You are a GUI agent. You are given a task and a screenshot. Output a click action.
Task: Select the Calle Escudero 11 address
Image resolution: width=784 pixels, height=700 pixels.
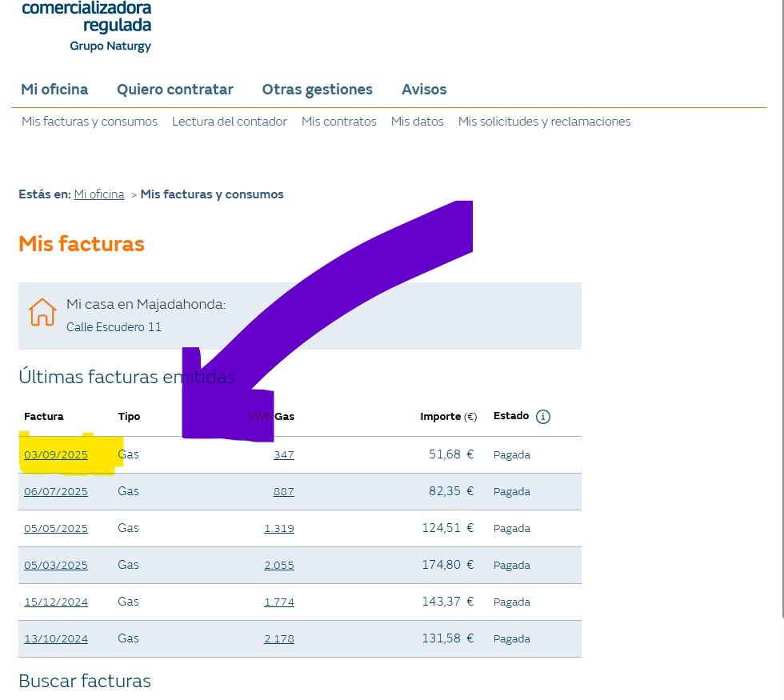coord(114,327)
